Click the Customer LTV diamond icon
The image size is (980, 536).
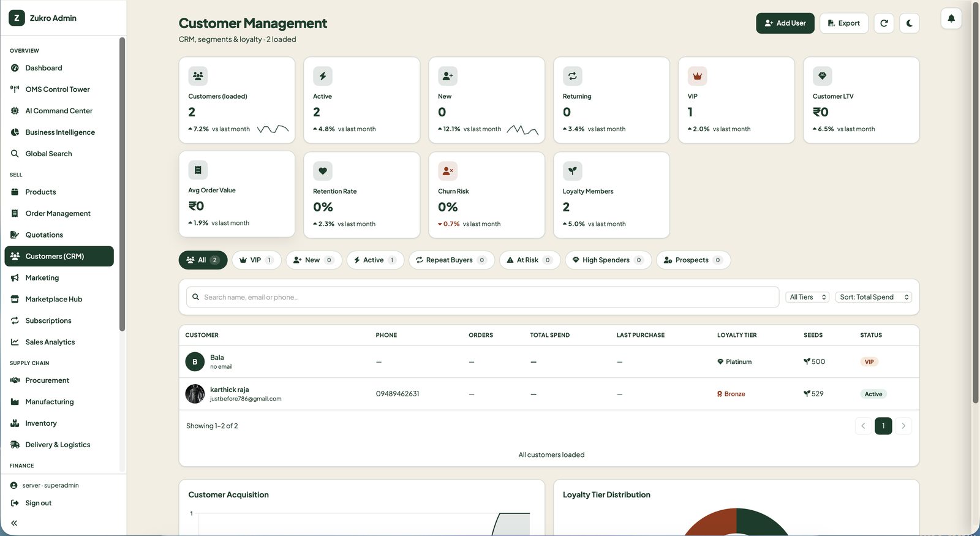pyautogui.click(x=823, y=76)
